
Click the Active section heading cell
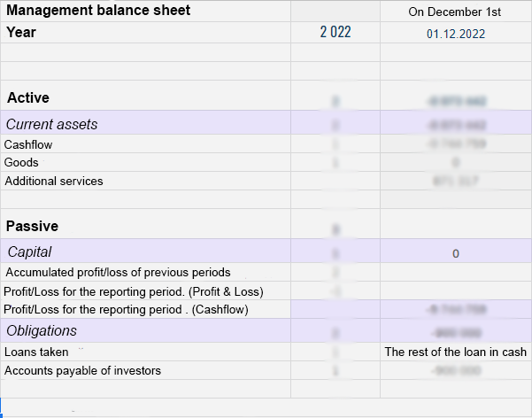[28, 97]
